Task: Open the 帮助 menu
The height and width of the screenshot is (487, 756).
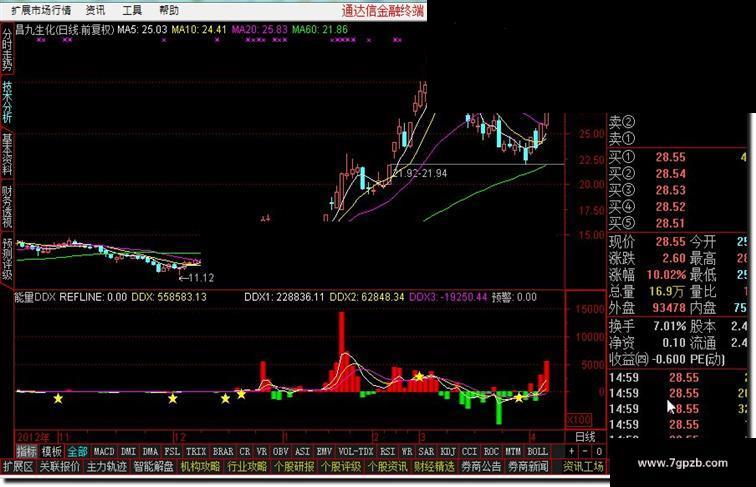Action: click(x=168, y=10)
